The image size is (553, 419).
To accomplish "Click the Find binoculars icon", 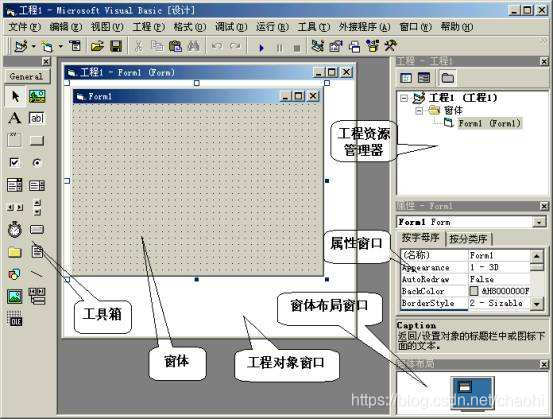I will pyautogui.click(x=194, y=46).
